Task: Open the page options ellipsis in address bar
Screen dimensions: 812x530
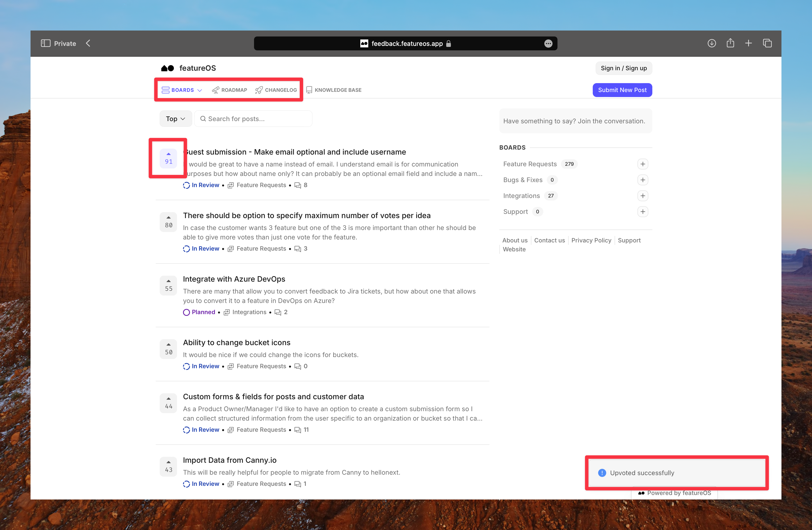Action: click(x=548, y=44)
